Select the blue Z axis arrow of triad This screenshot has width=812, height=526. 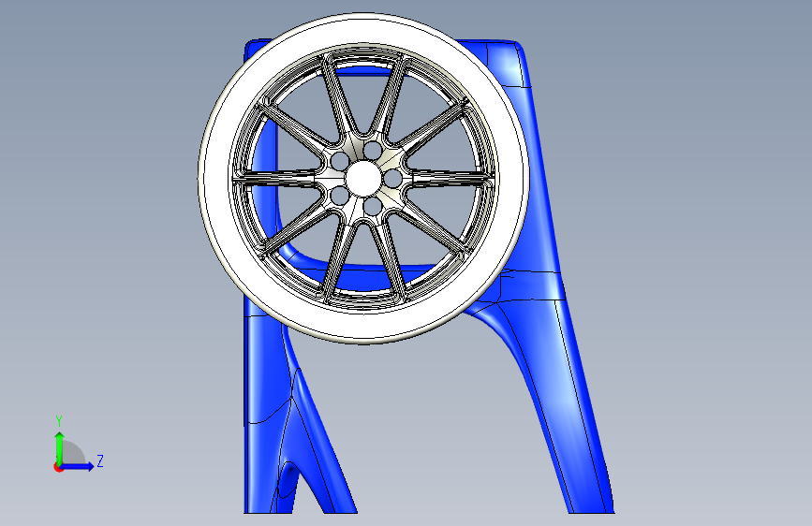tap(78, 466)
